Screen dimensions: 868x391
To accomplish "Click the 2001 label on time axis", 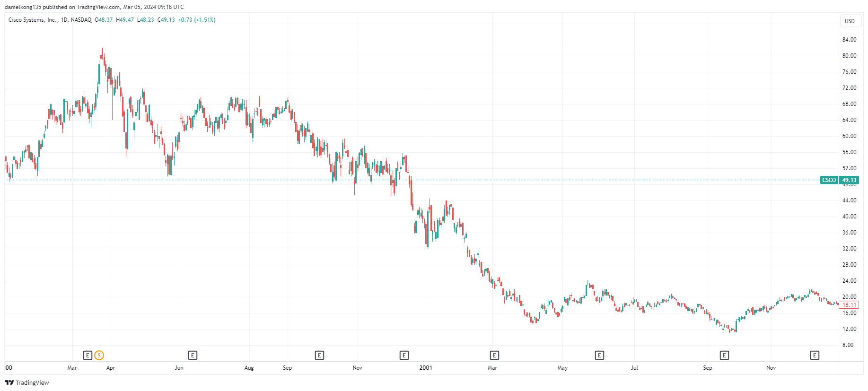I will click(426, 368).
